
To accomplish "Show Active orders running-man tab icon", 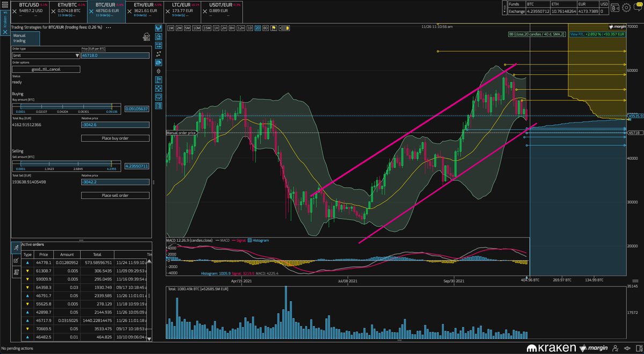I will 16,248.
